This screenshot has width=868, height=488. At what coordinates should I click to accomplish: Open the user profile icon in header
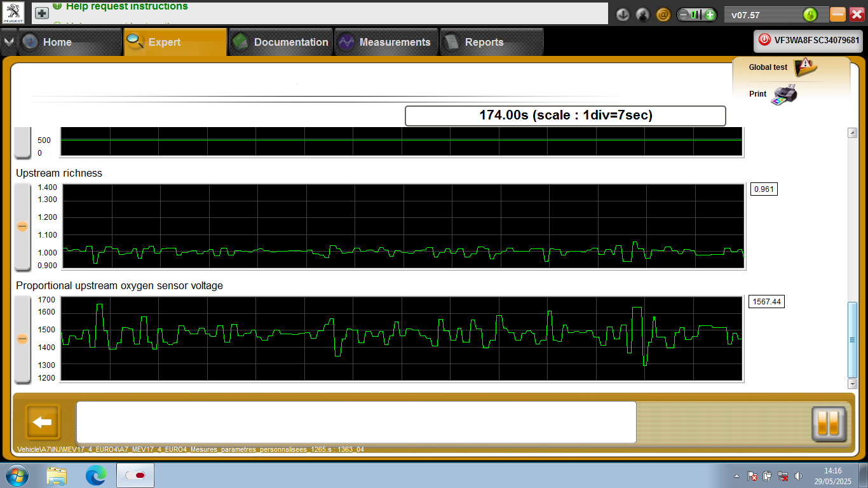pos(642,14)
